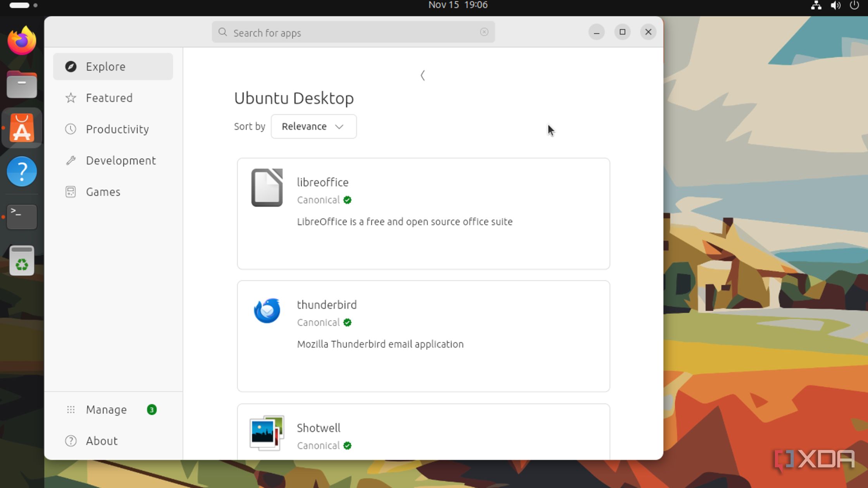This screenshot has height=488, width=868.
Task: Open the Development category
Action: click(x=121, y=161)
